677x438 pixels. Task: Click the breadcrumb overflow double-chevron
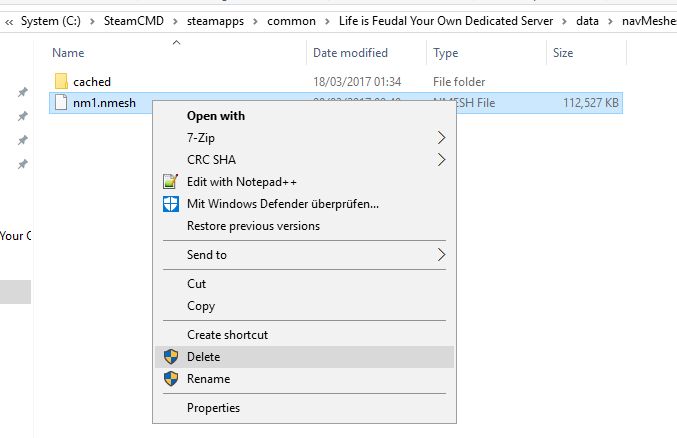coord(9,22)
